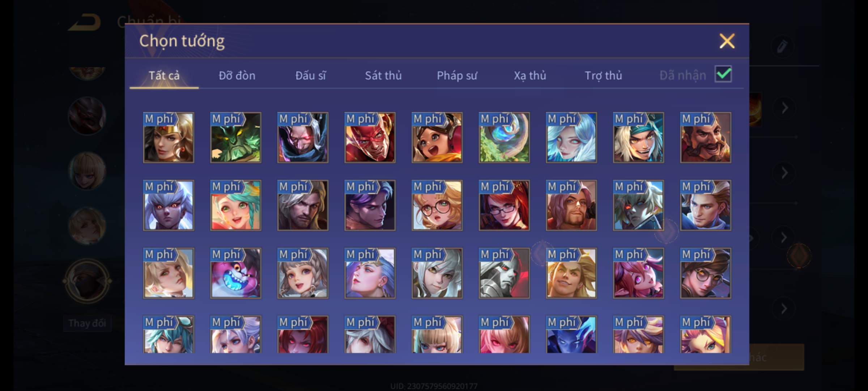Toggle the Đã nhận checkbox
Viewport: 868px width, 391px height.
pyautogui.click(x=723, y=74)
